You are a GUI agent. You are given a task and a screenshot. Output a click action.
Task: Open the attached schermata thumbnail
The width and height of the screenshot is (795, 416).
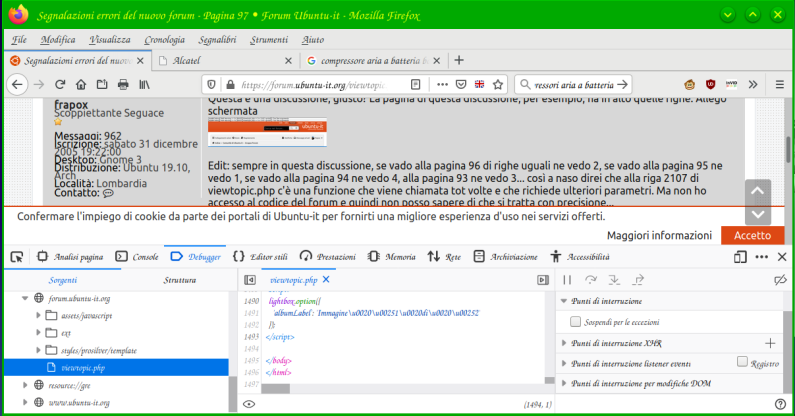pyautogui.click(x=267, y=132)
